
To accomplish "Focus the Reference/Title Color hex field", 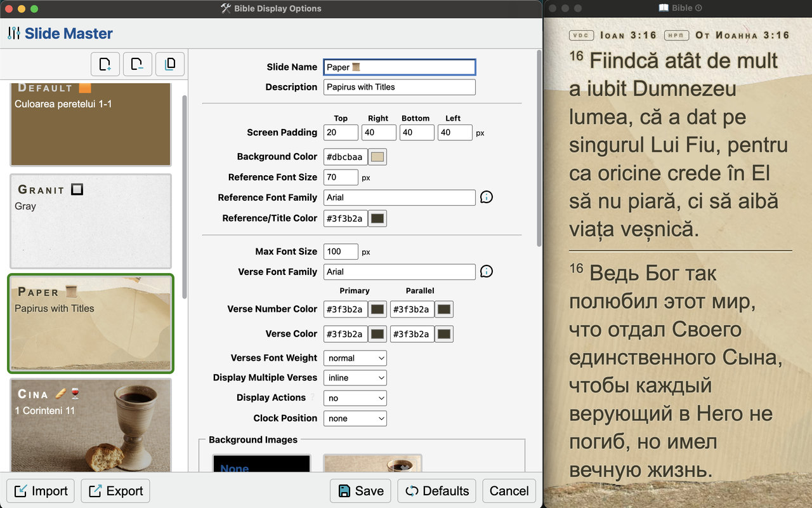I will point(346,218).
